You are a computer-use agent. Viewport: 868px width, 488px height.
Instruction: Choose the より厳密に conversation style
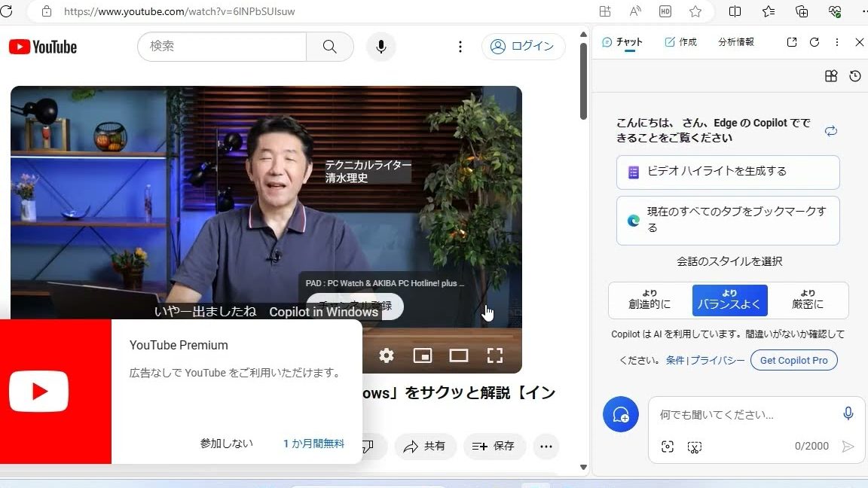808,300
